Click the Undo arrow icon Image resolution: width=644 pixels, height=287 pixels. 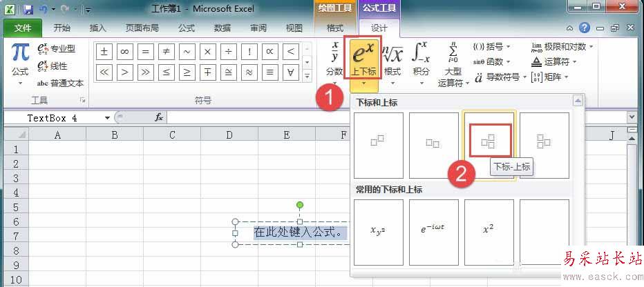coord(44,8)
